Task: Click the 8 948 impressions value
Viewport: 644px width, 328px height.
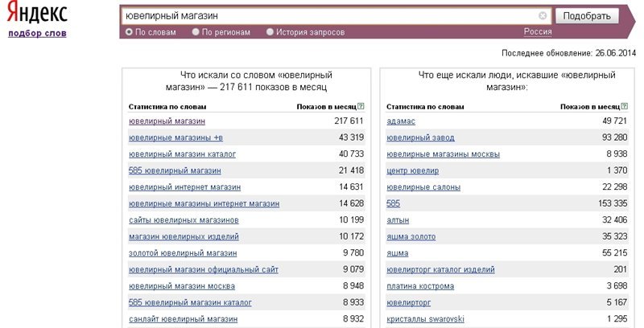Action: (353, 285)
